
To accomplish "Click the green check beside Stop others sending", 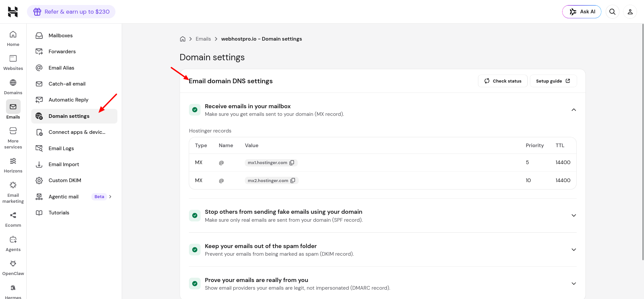I will tap(195, 215).
